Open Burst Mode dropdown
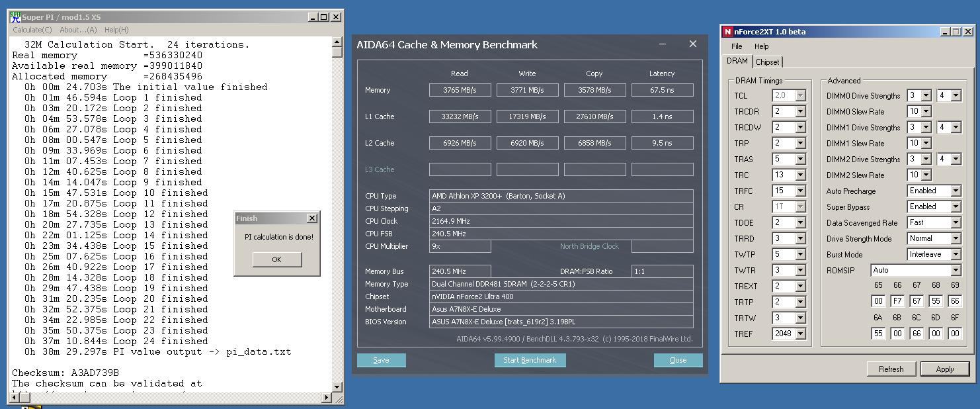 pos(956,254)
